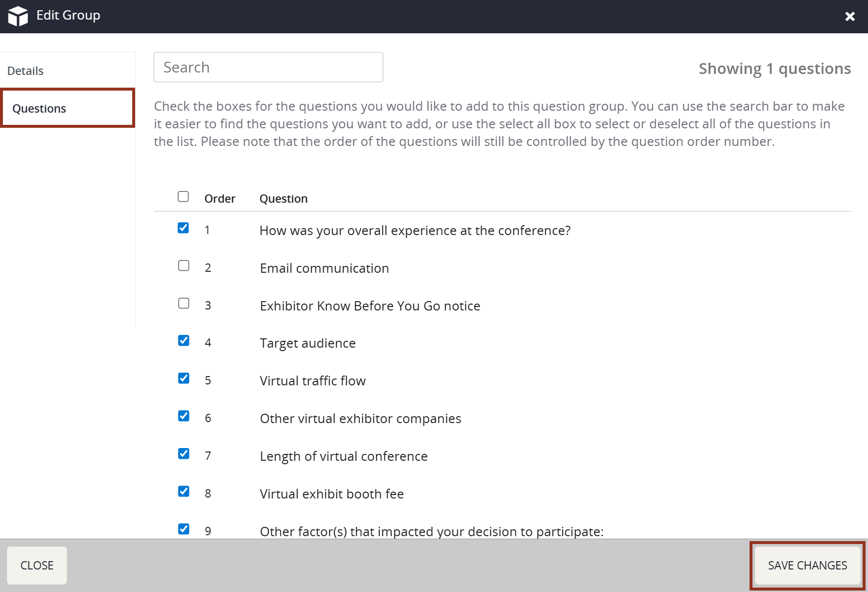Image resolution: width=868 pixels, height=592 pixels.
Task: Click the SAVE CHANGES button
Action: click(807, 566)
